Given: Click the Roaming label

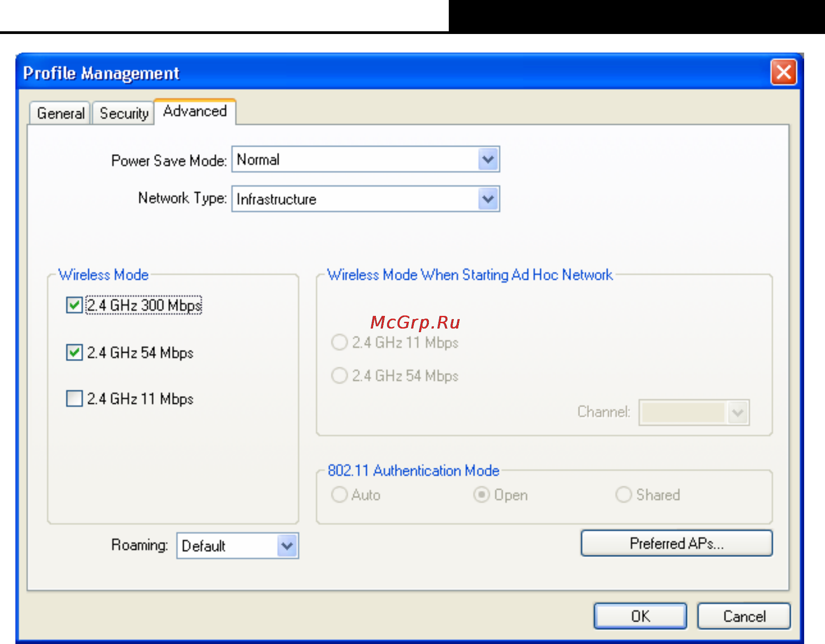Looking at the screenshot, I should tap(140, 544).
